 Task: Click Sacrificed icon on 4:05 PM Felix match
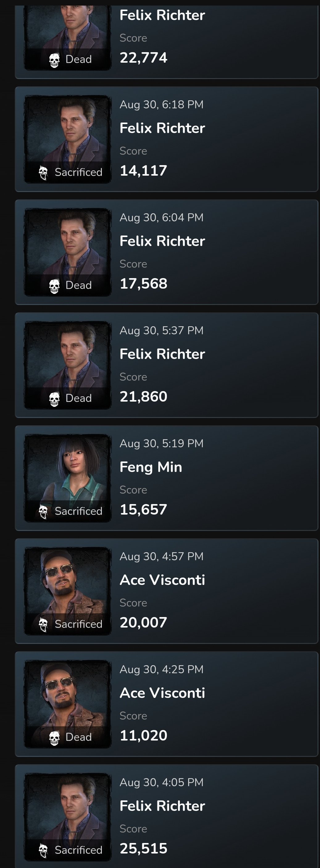pyautogui.click(x=44, y=851)
